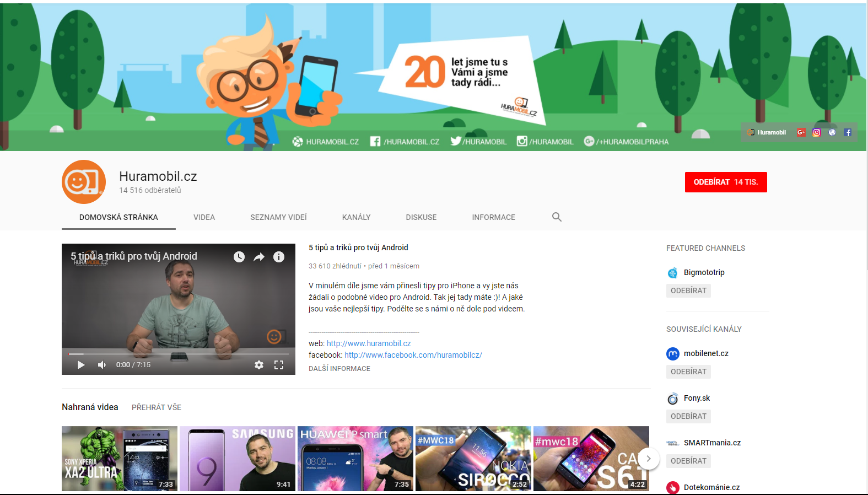Click the mobilenet.cz channel icon
868x495 pixels.
pyautogui.click(x=672, y=354)
